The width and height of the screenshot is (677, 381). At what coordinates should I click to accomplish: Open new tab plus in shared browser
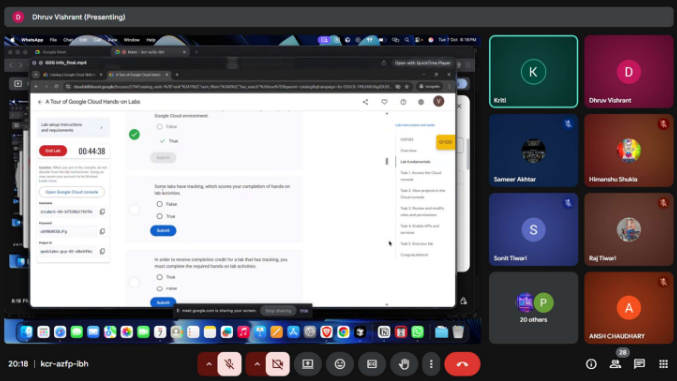[177, 75]
